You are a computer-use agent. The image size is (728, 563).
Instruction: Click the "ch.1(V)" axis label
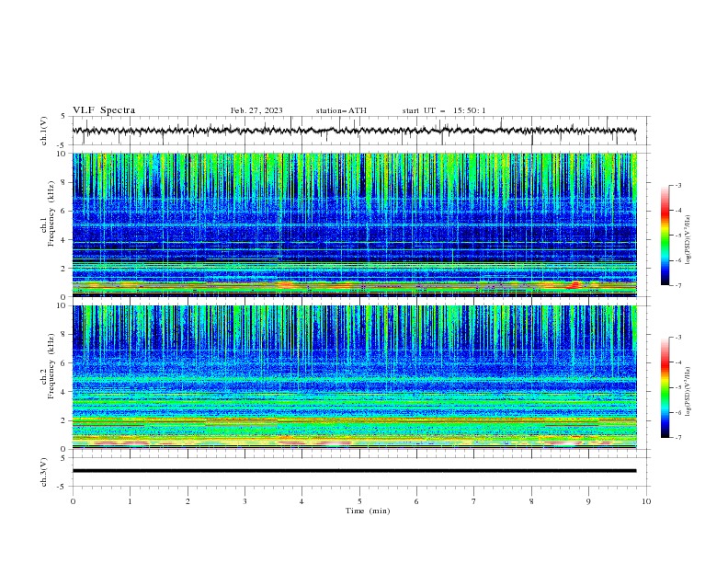pos(44,131)
